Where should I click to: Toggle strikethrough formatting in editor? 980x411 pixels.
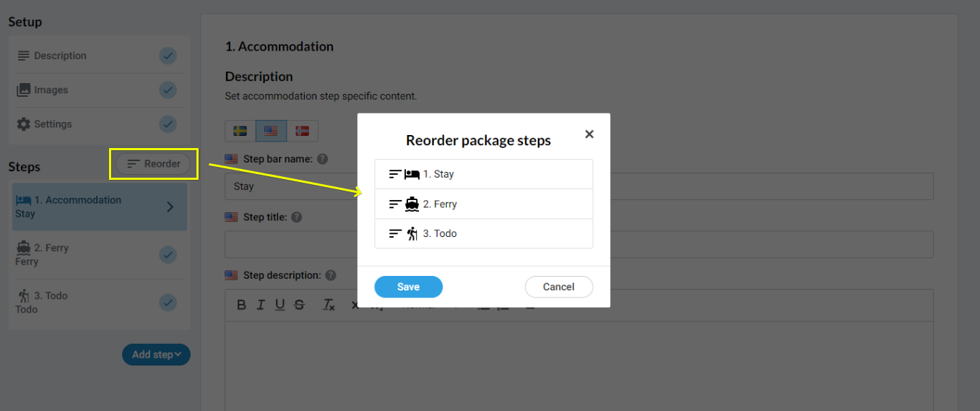299,305
